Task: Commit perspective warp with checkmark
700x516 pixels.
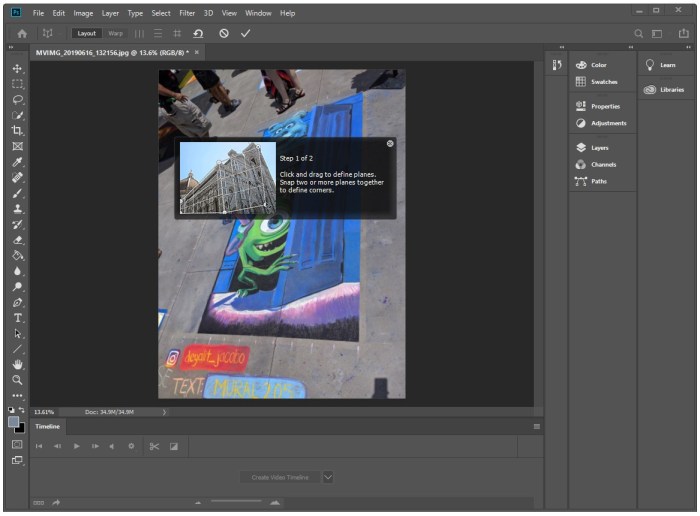Action: coord(246,33)
